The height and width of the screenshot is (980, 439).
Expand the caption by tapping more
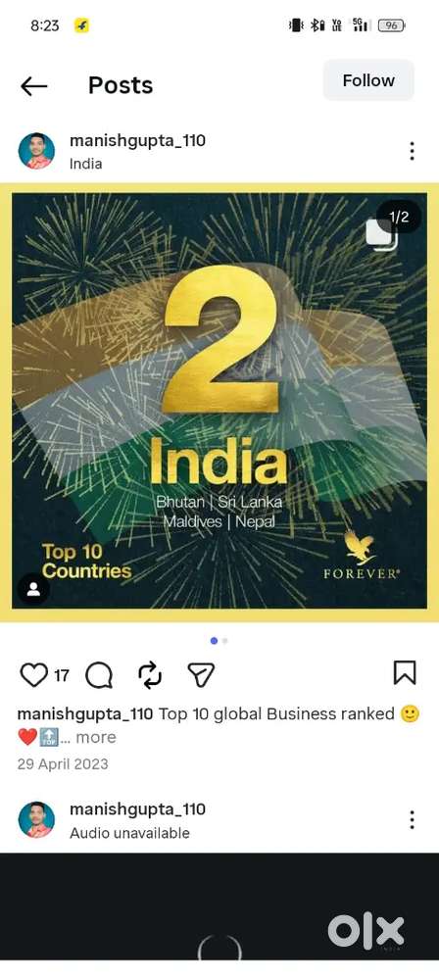point(96,738)
